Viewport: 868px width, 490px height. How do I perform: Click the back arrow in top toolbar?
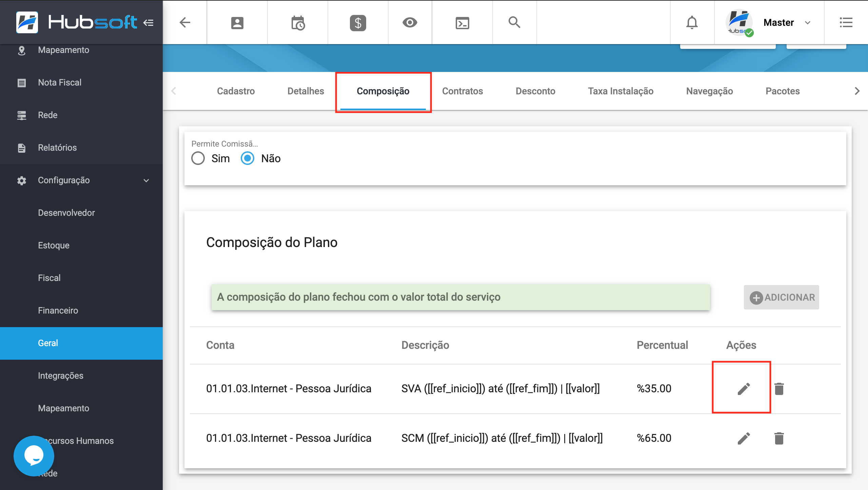pyautogui.click(x=185, y=22)
